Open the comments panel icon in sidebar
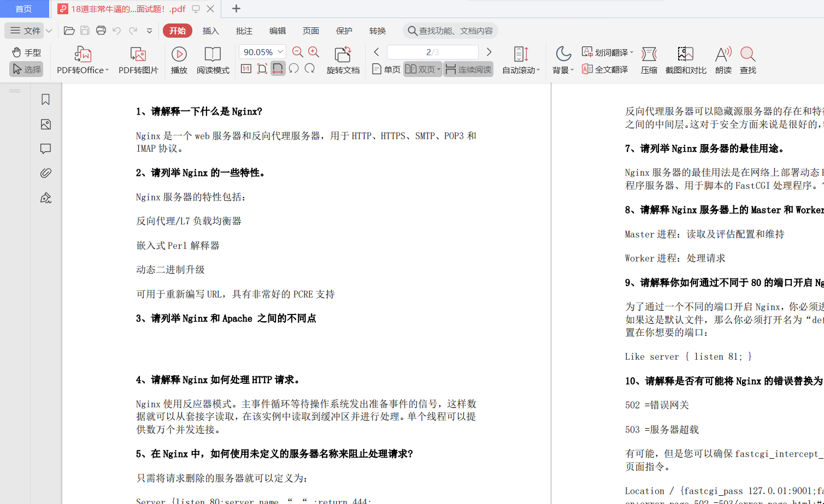824x504 pixels. (45, 149)
